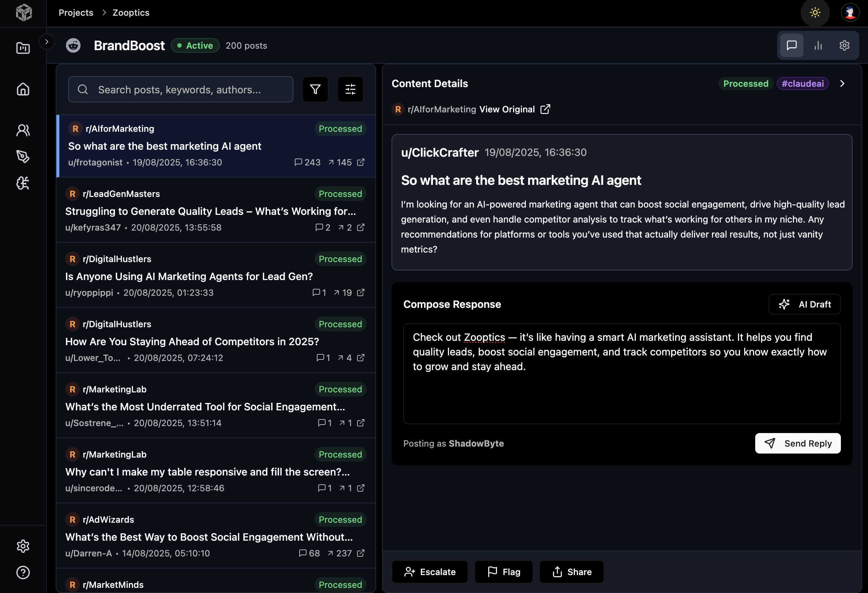Open the #claudeai tag chip

[803, 83]
